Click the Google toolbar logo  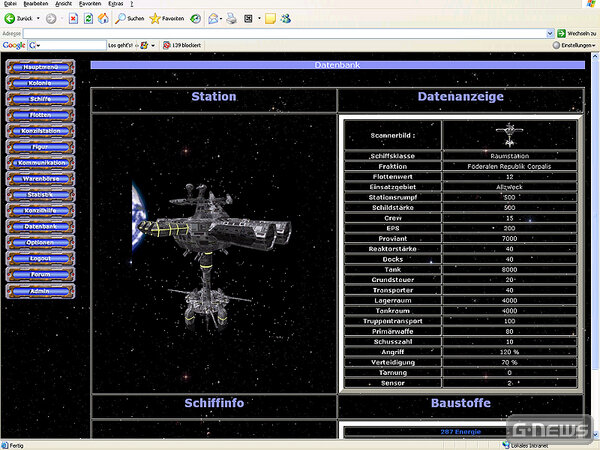point(14,45)
